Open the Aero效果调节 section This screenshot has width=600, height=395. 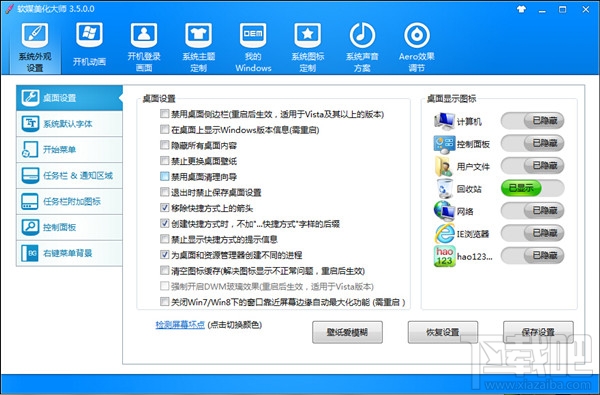(x=416, y=47)
